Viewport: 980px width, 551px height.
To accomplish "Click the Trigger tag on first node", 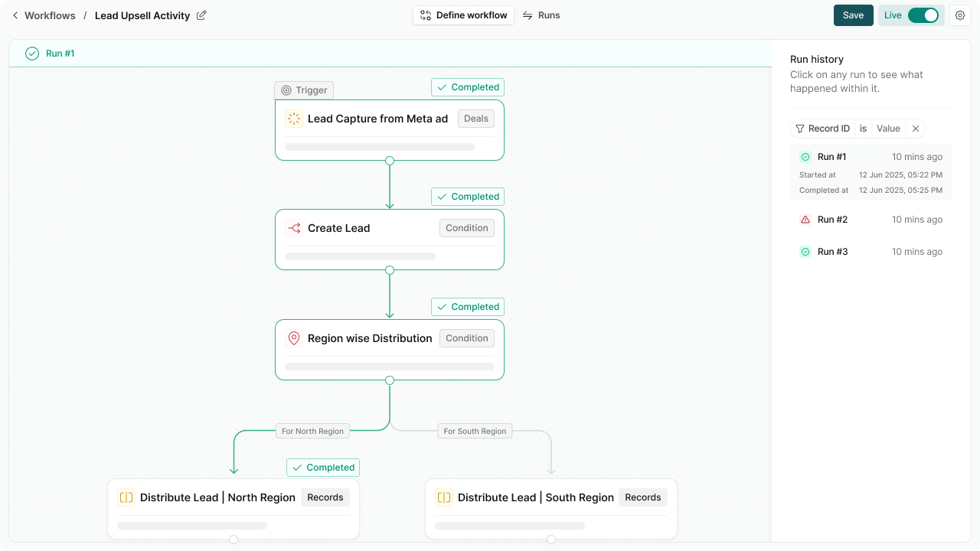I will pyautogui.click(x=304, y=90).
